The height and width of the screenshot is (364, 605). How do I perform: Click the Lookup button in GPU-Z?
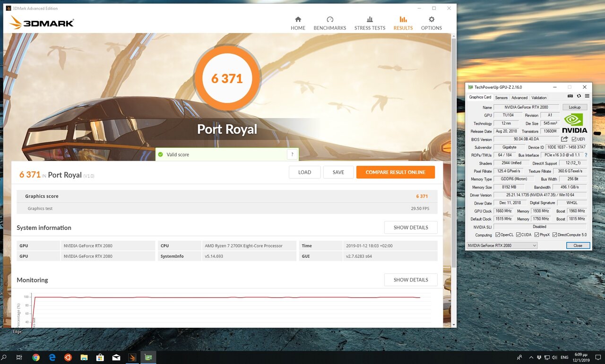coord(575,107)
